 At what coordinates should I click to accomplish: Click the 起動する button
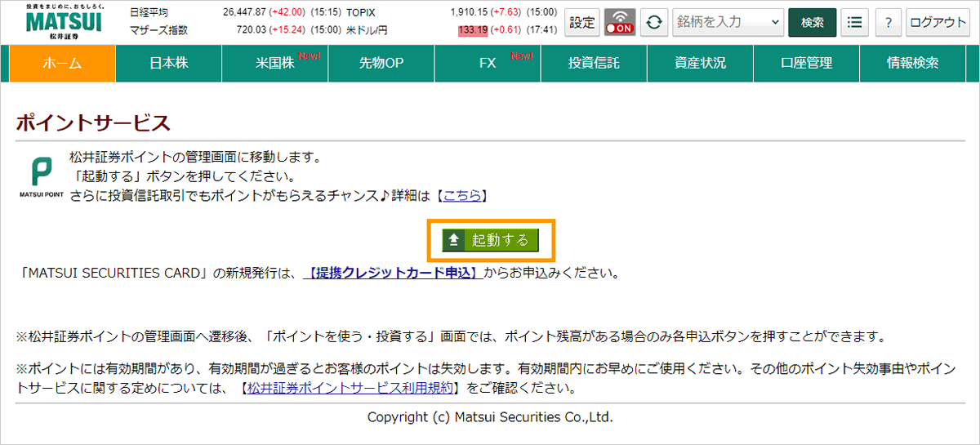coord(490,240)
